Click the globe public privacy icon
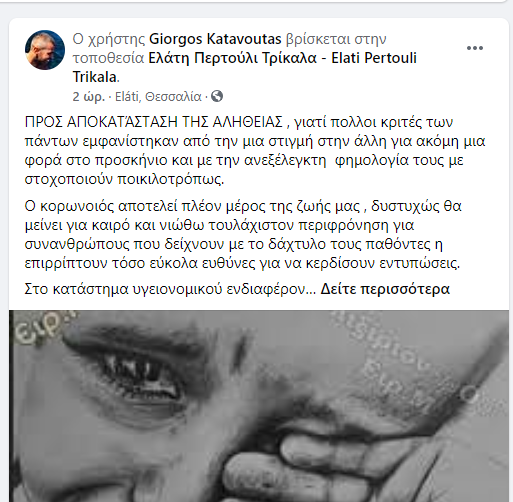 [217, 96]
